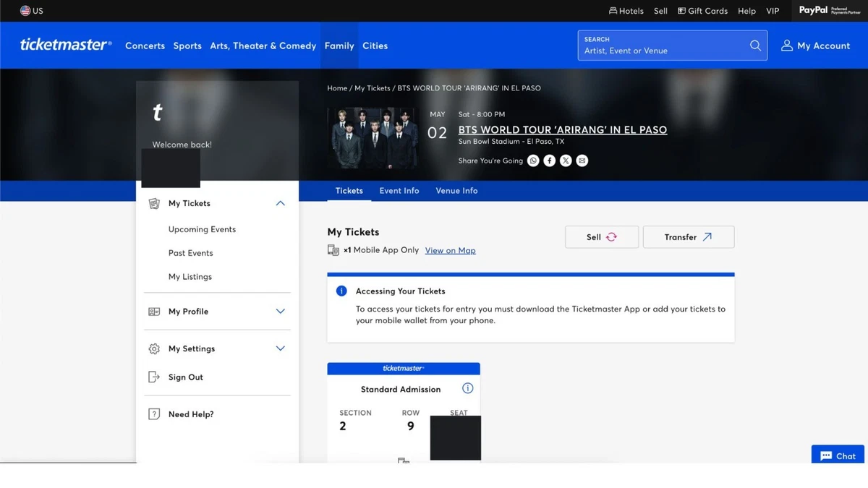Screen dimensions: 868x488
Task: Click the Ticketmaster logo
Action: coord(66,45)
